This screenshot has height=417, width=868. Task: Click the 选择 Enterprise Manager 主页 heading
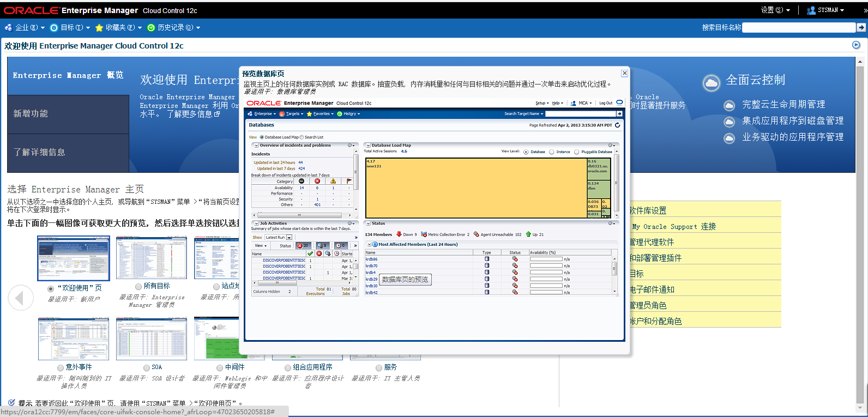pyautogui.click(x=75, y=189)
